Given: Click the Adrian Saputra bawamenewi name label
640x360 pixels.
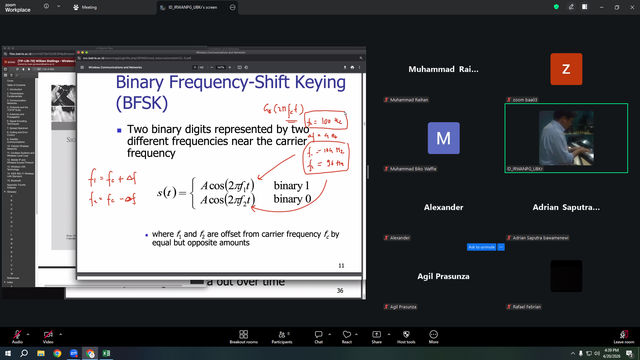Looking at the screenshot, I should 538,238.
